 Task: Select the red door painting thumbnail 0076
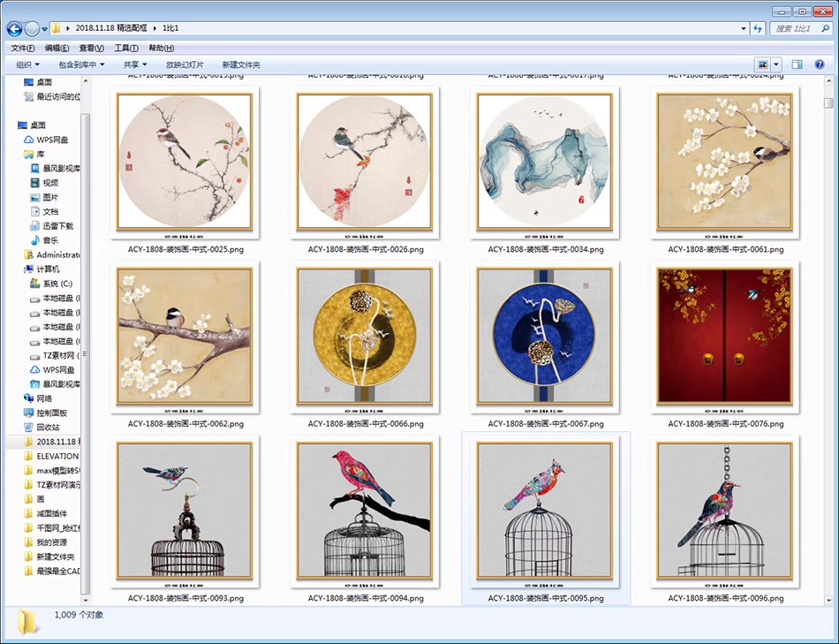tap(724, 336)
